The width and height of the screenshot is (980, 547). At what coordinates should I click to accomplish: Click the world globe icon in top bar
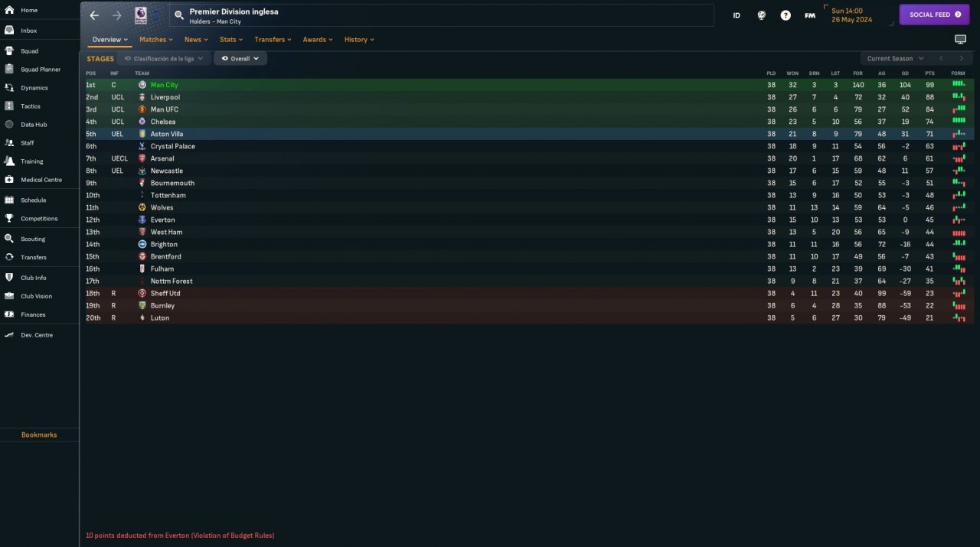tap(761, 15)
